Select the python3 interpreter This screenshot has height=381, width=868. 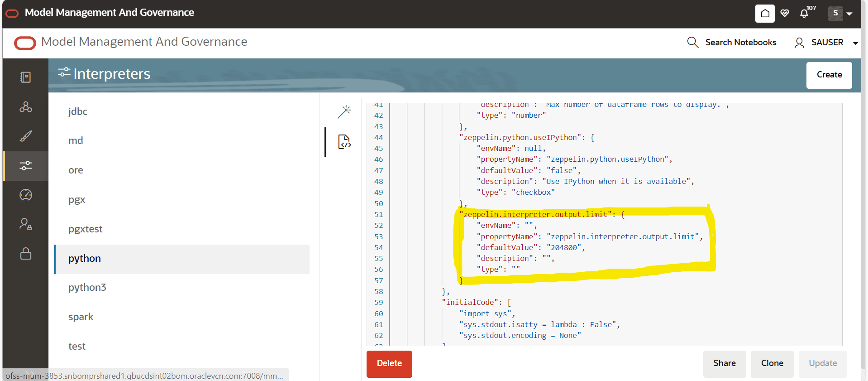coord(181,288)
